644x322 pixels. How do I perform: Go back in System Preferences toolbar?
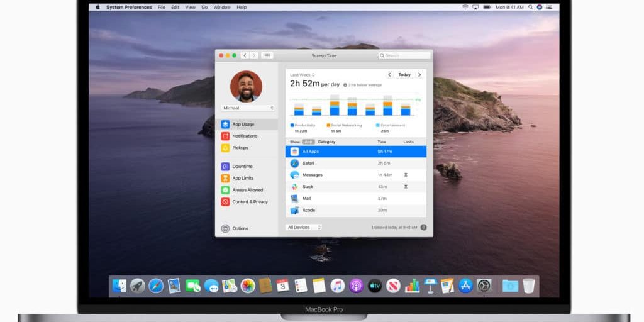click(245, 55)
